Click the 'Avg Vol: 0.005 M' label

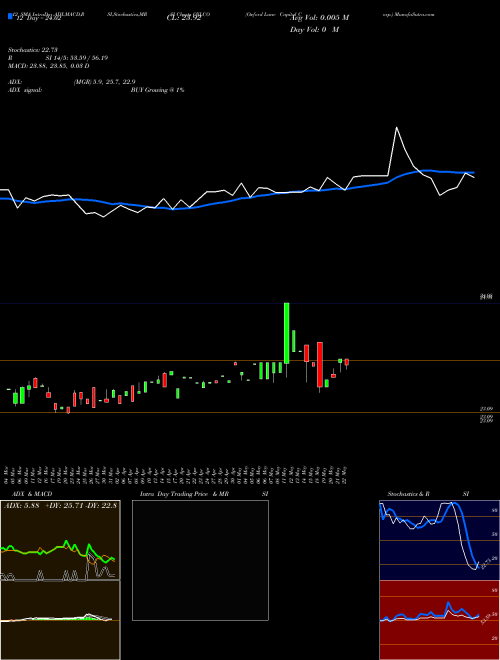[320, 18]
